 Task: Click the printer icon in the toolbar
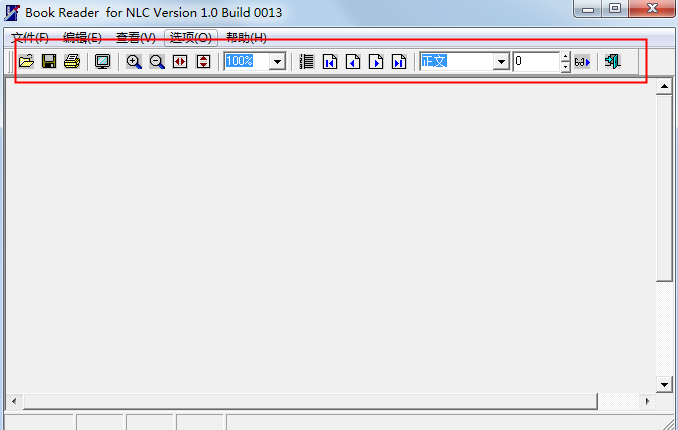click(x=72, y=61)
